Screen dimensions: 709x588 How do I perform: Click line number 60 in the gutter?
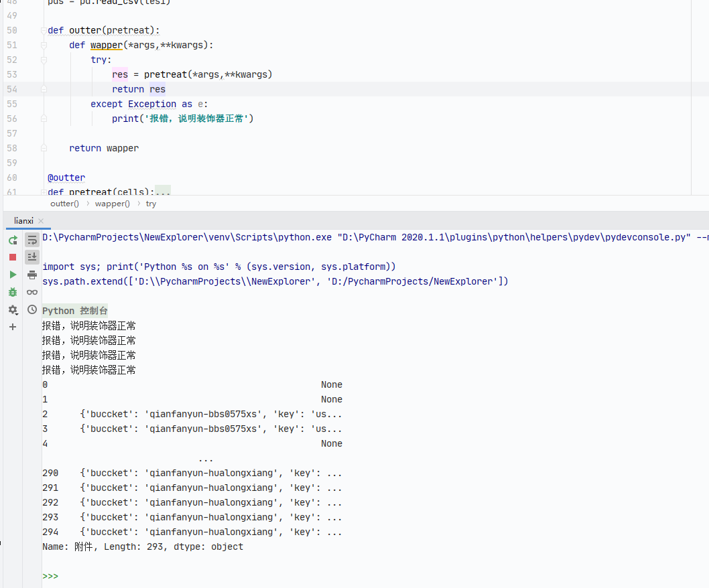pyautogui.click(x=12, y=177)
